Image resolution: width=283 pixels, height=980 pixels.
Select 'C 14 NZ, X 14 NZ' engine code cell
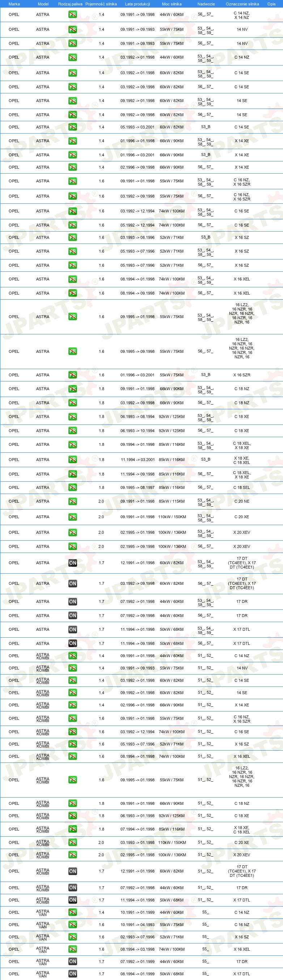(x=242, y=15)
